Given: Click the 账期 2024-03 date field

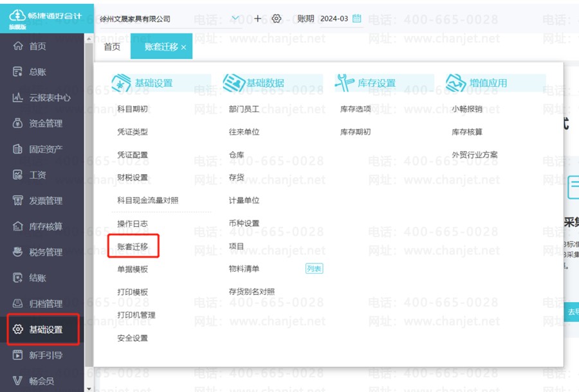Looking at the screenshot, I should [341, 19].
